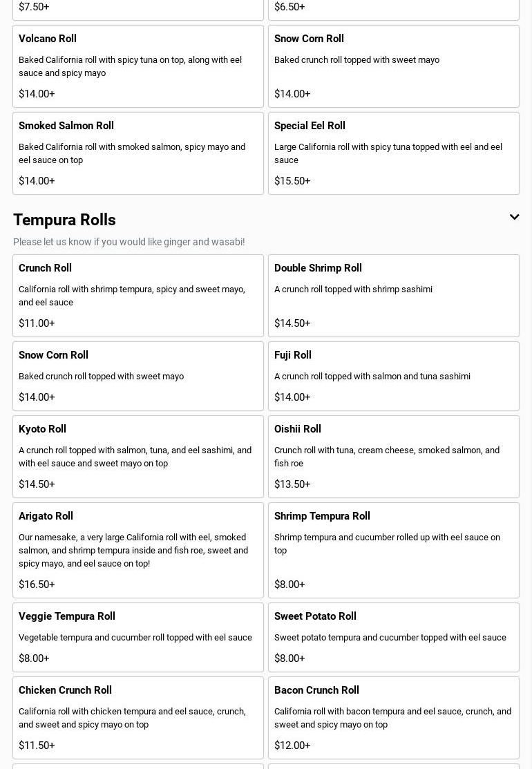The height and width of the screenshot is (769, 532).
Task: Select the Oishii Roll card
Action: [x=394, y=457]
